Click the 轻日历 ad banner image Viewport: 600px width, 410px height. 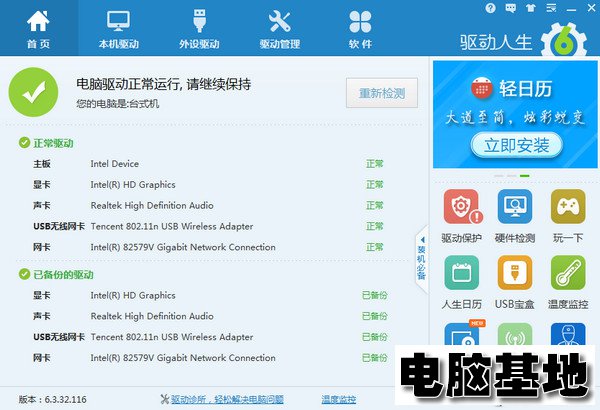click(515, 114)
